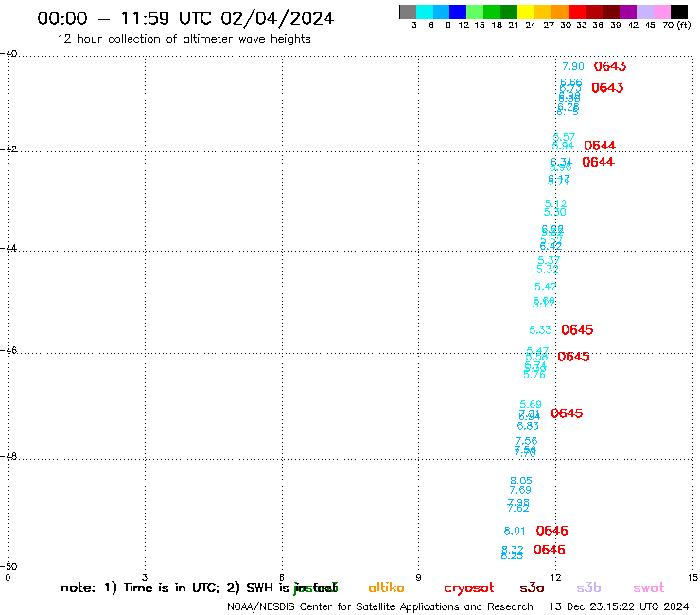Click the black swatch at the scale end
The height and width of the screenshot is (615, 700).
(x=679, y=11)
